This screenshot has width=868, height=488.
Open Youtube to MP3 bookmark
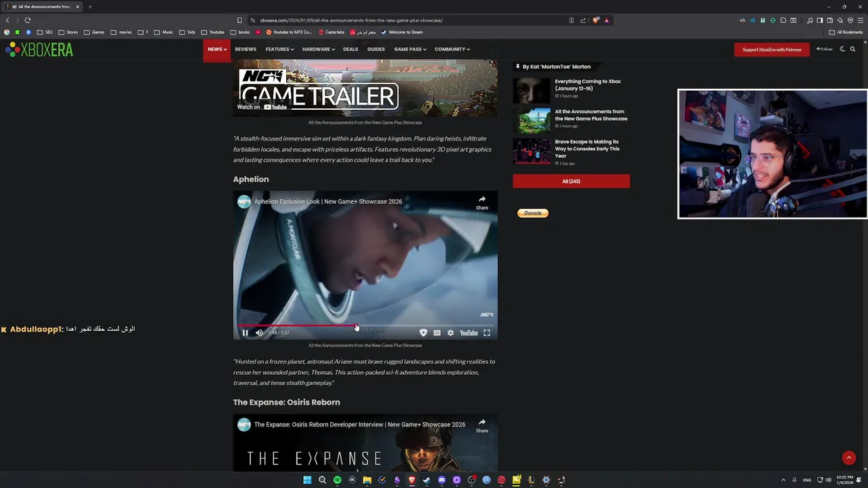point(289,32)
